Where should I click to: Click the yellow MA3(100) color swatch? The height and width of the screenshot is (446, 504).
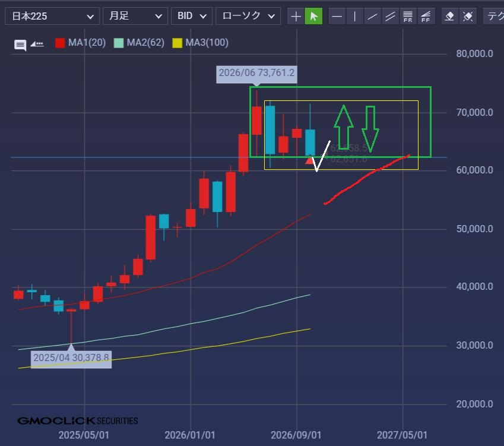tap(177, 43)
